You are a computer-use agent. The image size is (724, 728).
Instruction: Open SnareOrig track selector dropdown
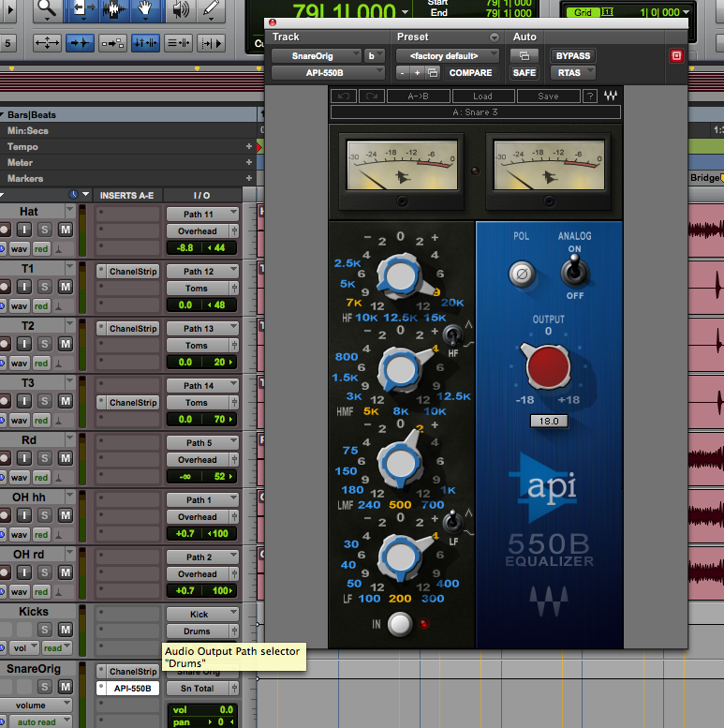[316, 56]
